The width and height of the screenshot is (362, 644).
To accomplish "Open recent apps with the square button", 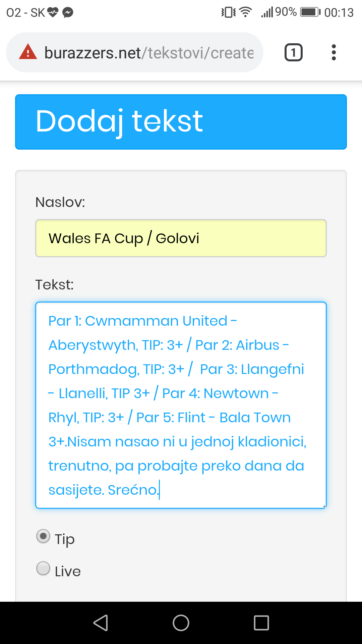I will coord(261,623).
